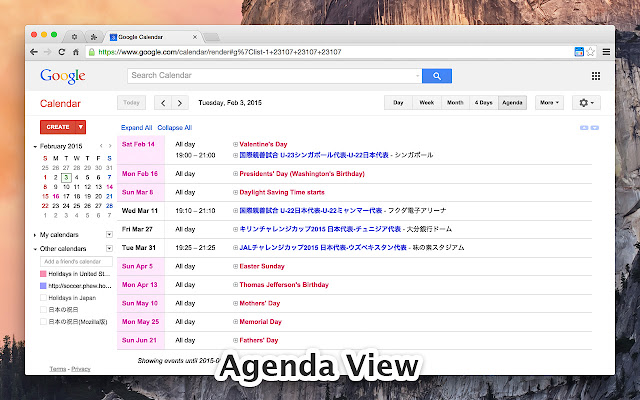
Task: Open JALチャレンジカップ2015 event link
Action: (x=323, y=248)
